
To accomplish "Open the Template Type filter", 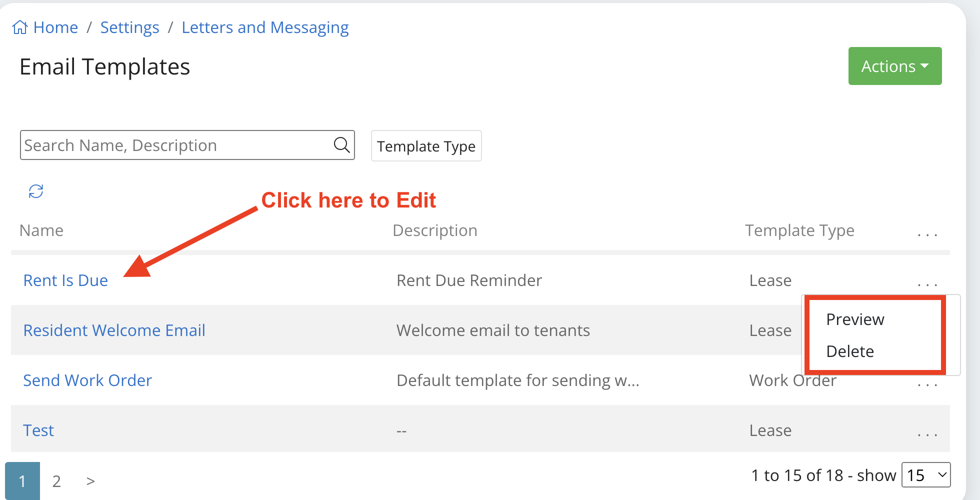I will point(426,146).
